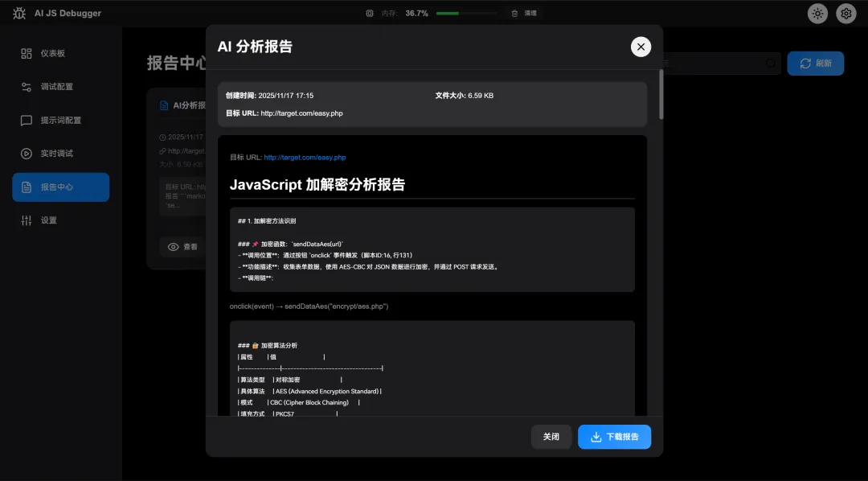Click the 功能描述 AES-CBC description line
Screen dimensions: 868x481
(369, 266)
